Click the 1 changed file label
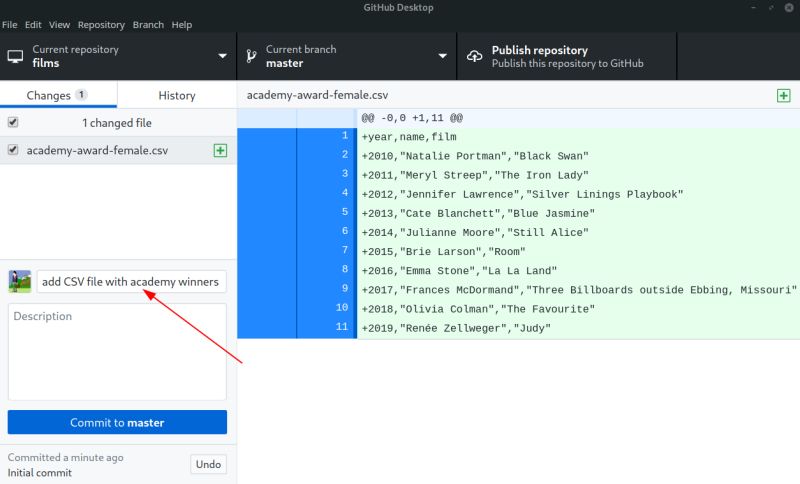Screen dimensions: 800x484 (x=117, y=123)
